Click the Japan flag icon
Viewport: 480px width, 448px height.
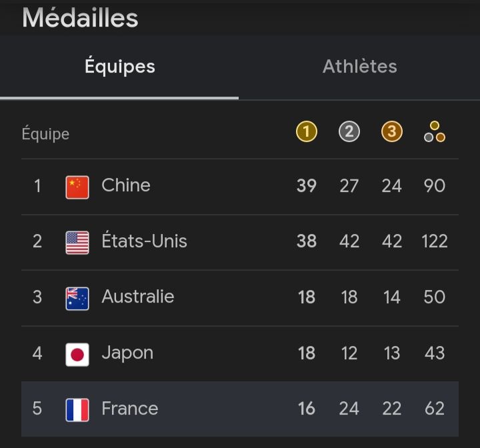pos(77,354)
